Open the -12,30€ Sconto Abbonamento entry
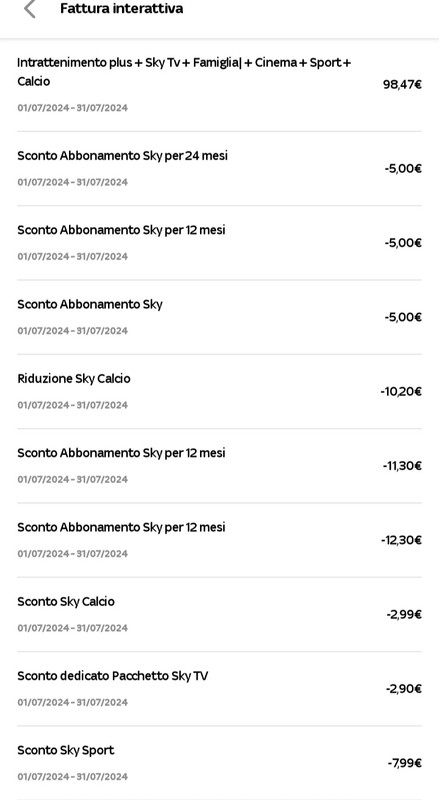The width and height of the screenshot is (439, 800). (220, 540)
